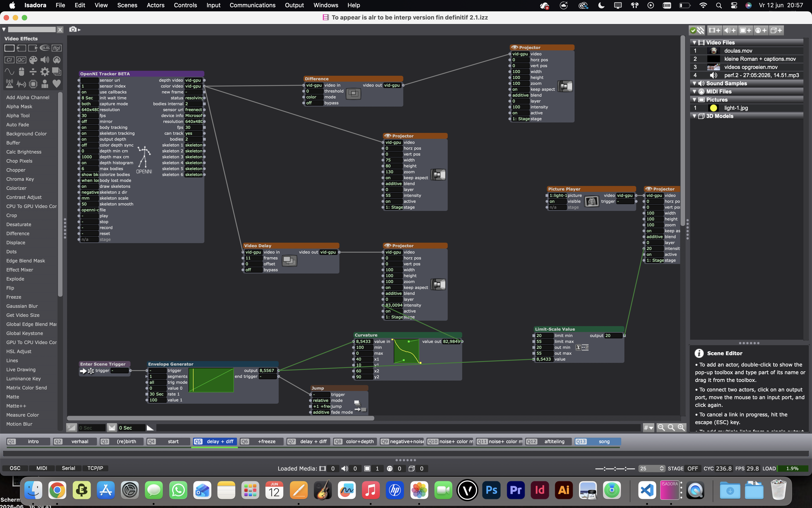Toggle OpenNI Tracker mirror off value
Screen dimensions: 812x508
pyautogui.click(x=89, y=122)
